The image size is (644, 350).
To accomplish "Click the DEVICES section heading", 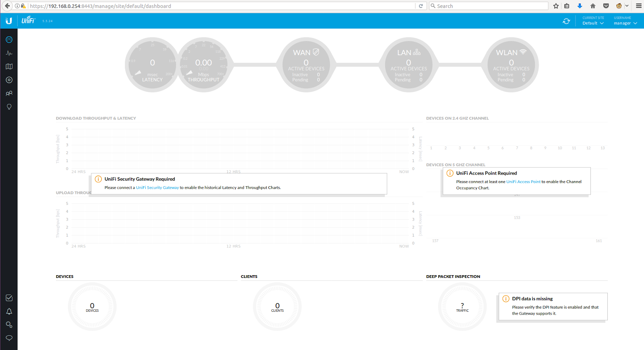I will click(65, 277).
